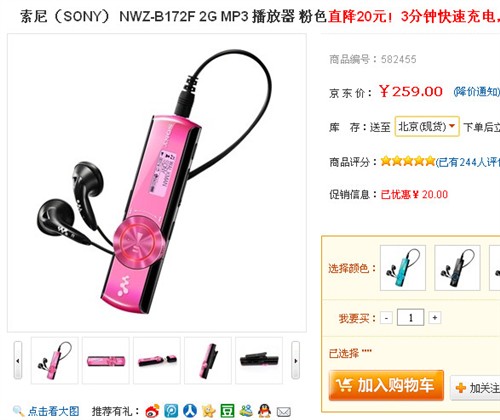
Task: Share to Qzone star icon
Action: (x=209, y=411)
